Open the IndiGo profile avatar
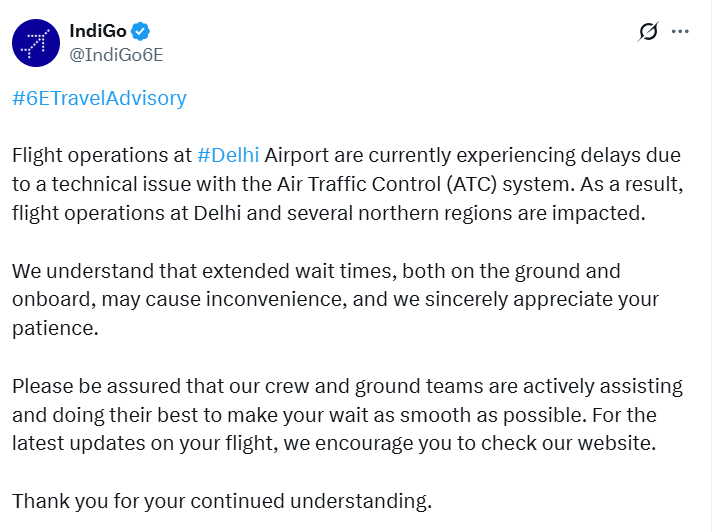 38,43
